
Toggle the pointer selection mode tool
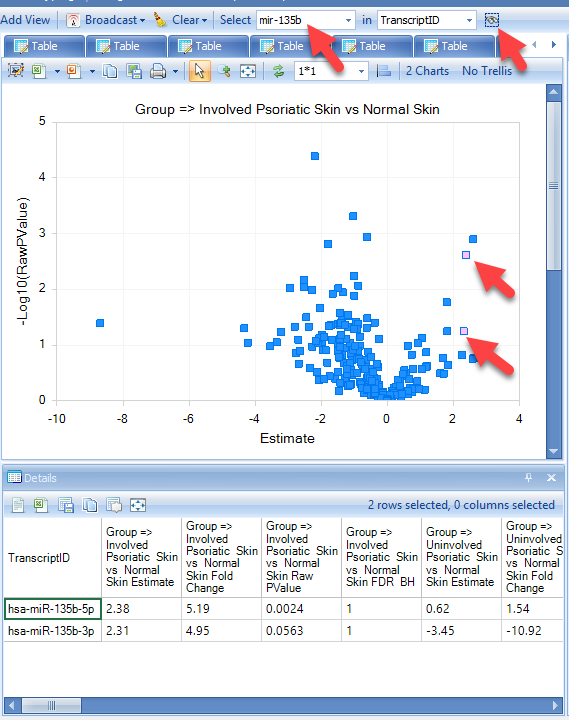[200, 71]
